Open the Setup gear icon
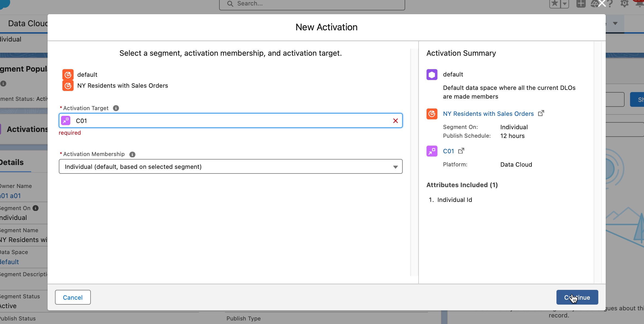This screenshot has height=324, width=644. [624, 4]
